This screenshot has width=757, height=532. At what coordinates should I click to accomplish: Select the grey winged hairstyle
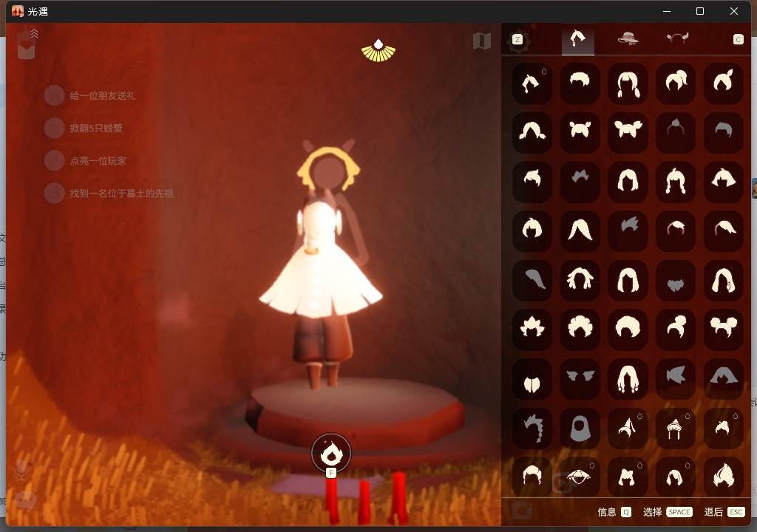tap(580, 379)
